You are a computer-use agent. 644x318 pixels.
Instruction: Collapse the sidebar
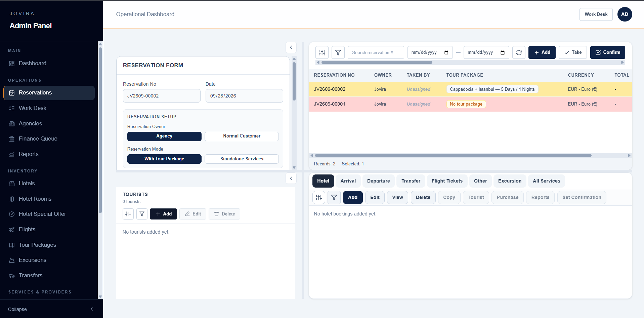pyautogui.click(x=51, y=309)
